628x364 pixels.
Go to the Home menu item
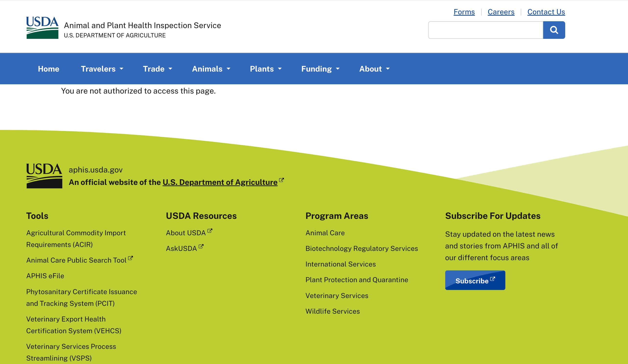coord(49,69)
